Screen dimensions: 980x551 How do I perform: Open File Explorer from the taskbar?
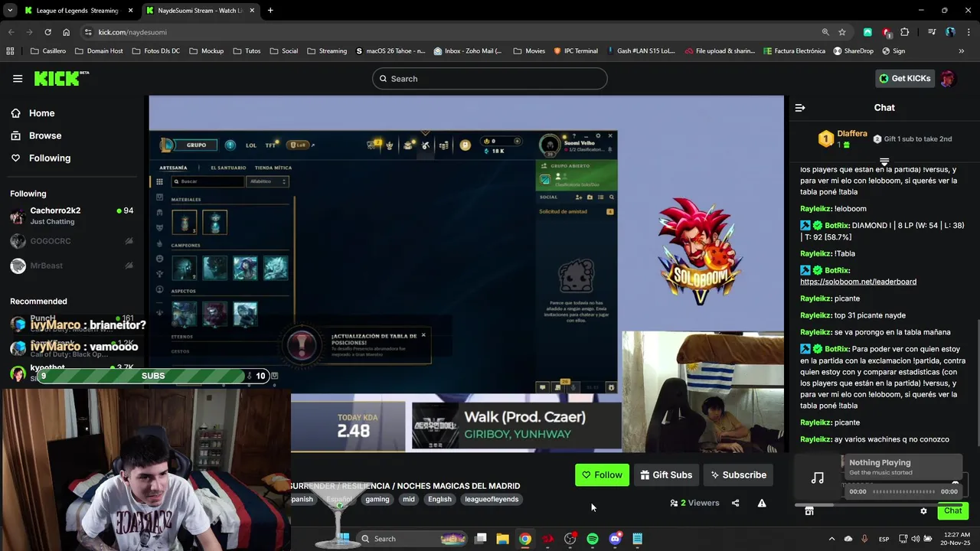[502, 539]
